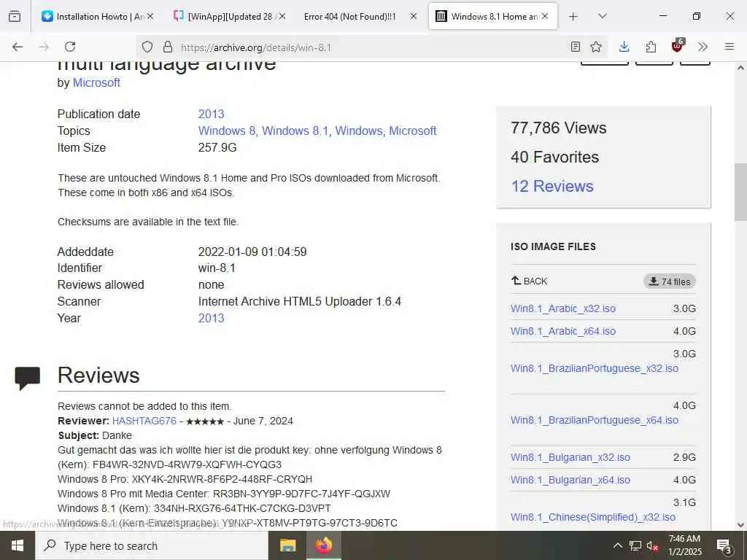Download Win8.1_Arabic_x64.iso

(563, 331)
